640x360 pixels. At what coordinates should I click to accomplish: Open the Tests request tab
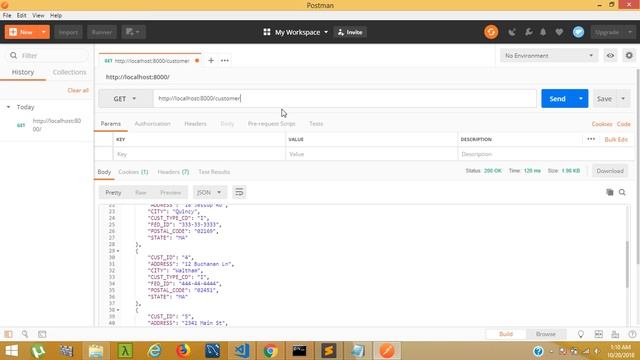pos(316,123)
